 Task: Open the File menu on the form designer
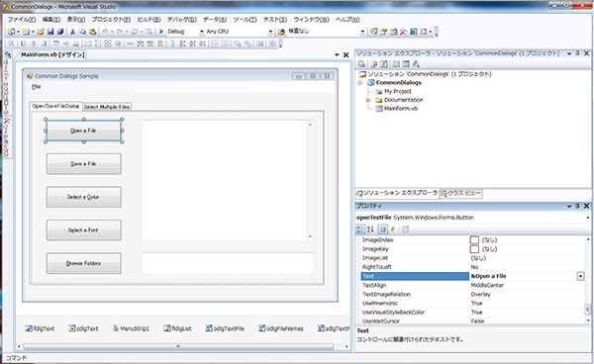[36, 87]
